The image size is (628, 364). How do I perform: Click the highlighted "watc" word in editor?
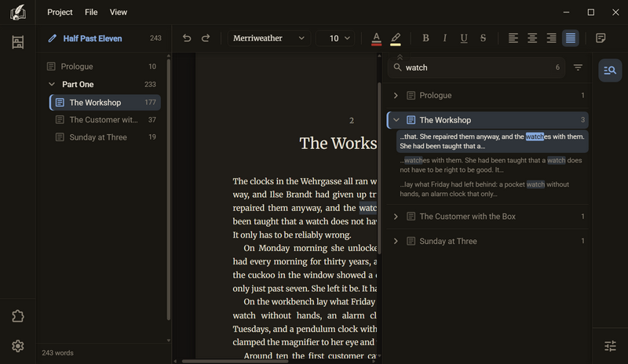click(367, 208)
